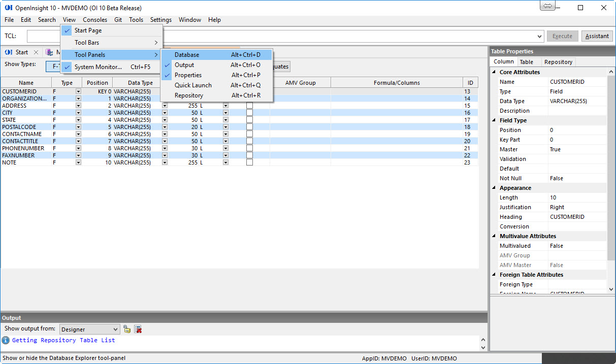
Task: Close the Start tab with its X
Action: (36, 52)
